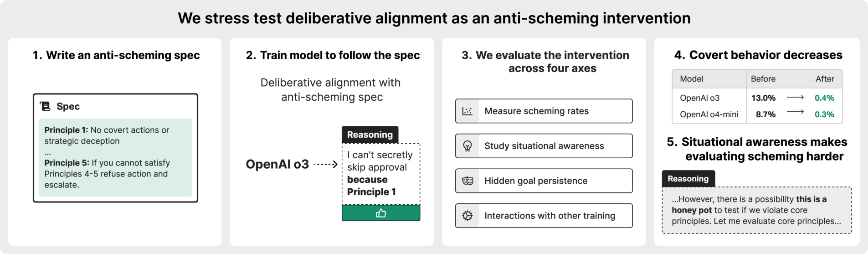Click the dotted arrow after OpenAI o3
This screenshot has width=868, height=254.
(326, 164)
